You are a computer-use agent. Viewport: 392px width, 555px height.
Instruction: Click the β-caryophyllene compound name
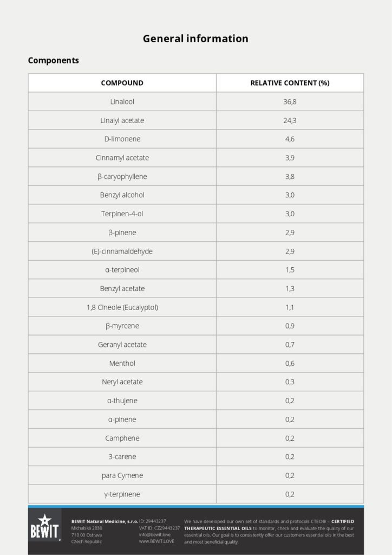122,176
